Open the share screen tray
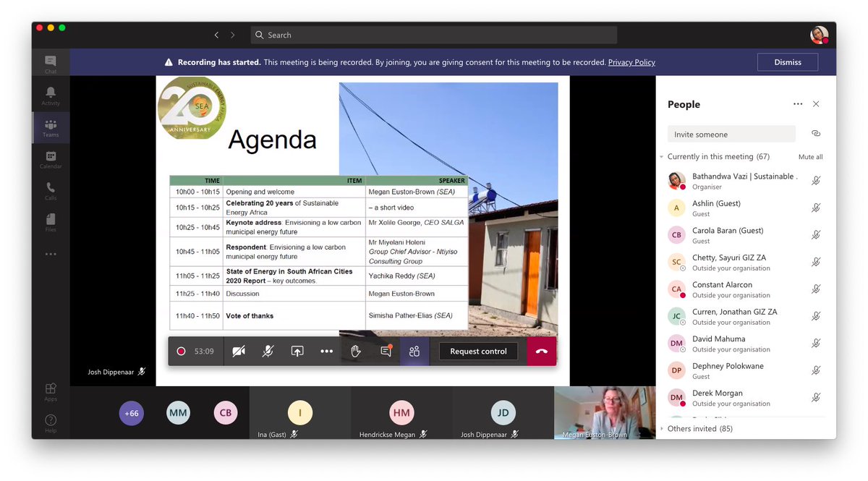This screenshot has width=868, height=481. [x=297, y=351]
